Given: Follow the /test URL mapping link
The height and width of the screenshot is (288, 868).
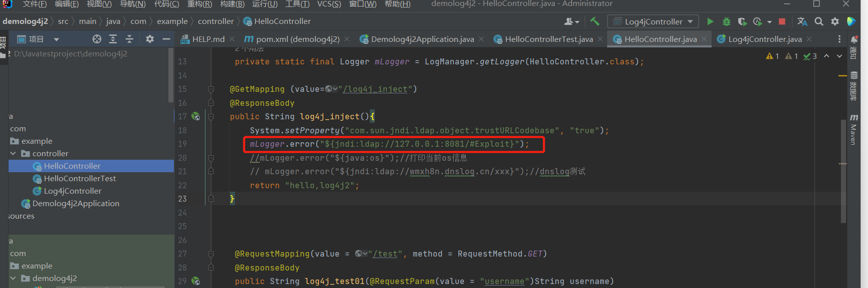Looking at the screenshot, I should (x=385, y=254).
